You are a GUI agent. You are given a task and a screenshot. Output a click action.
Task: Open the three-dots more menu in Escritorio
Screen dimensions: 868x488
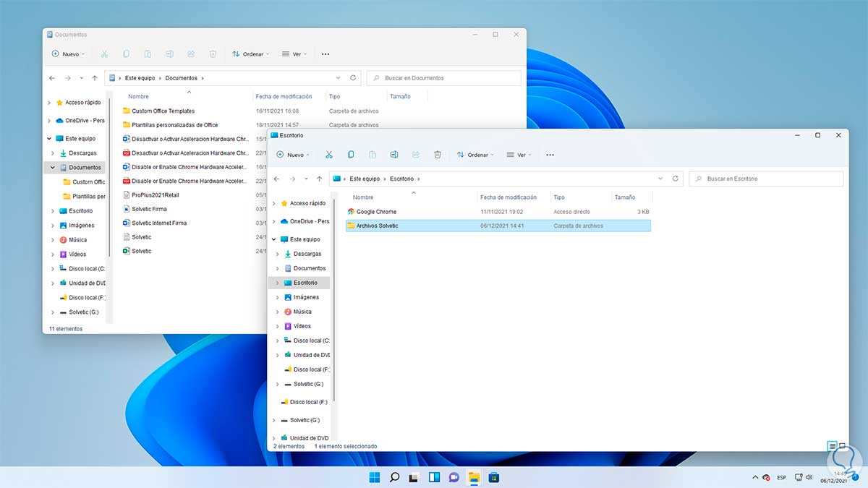click(550, 155)
